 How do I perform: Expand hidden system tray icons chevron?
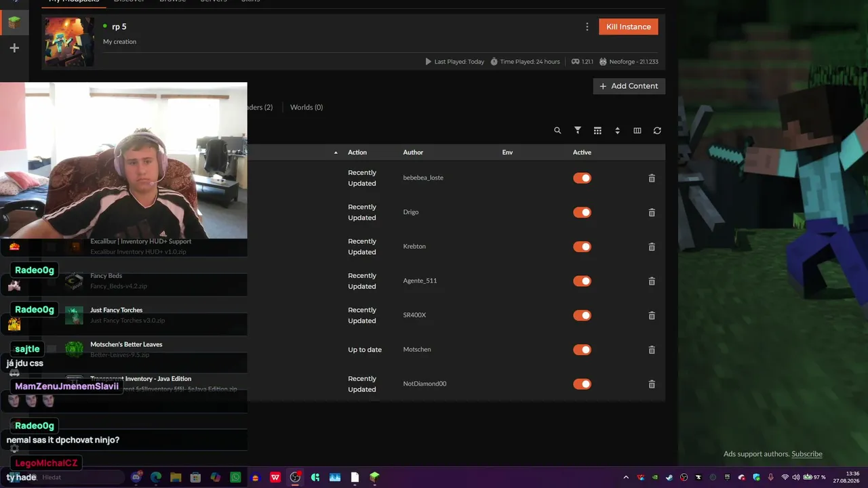tap(626, 477)
